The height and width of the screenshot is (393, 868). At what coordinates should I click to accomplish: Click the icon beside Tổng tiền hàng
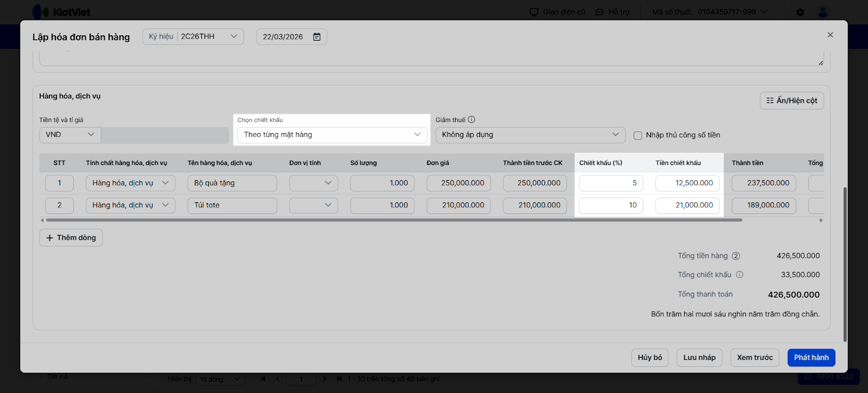point(736,256)
